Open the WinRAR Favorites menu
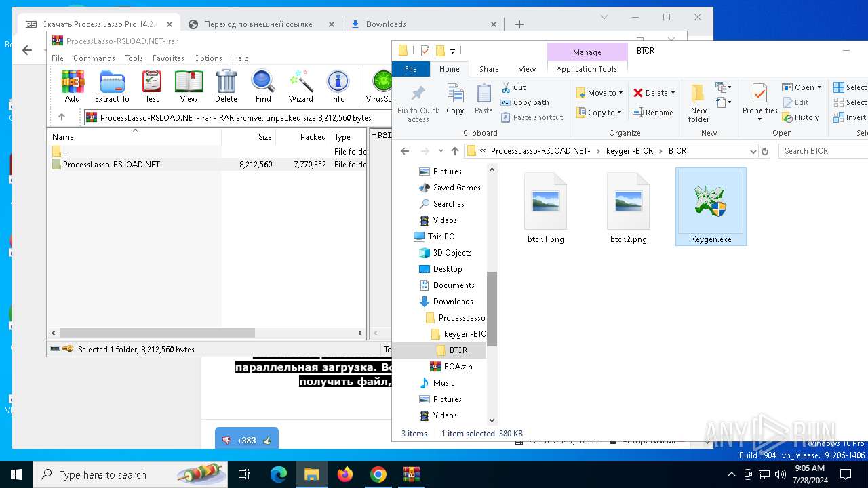The image size is (868, 488). [168, 58]
